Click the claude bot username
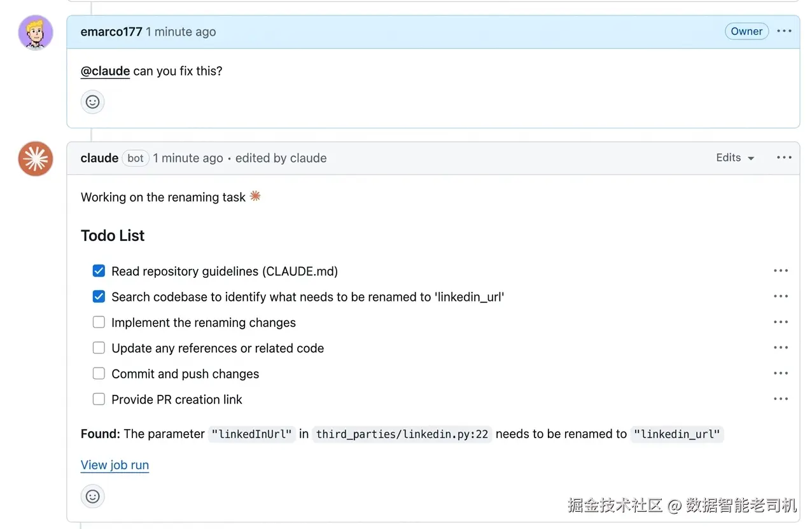 click(x=99, y=158)
